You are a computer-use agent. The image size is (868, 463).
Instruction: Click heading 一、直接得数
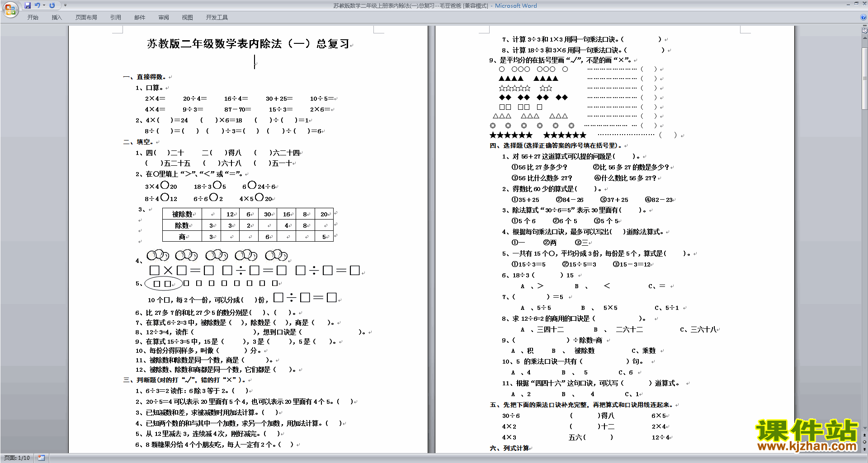[x=145, y=77]
